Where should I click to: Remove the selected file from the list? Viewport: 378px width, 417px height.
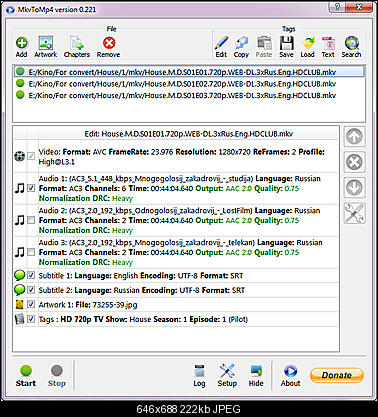pyautogui.click(x=108, y=47)
